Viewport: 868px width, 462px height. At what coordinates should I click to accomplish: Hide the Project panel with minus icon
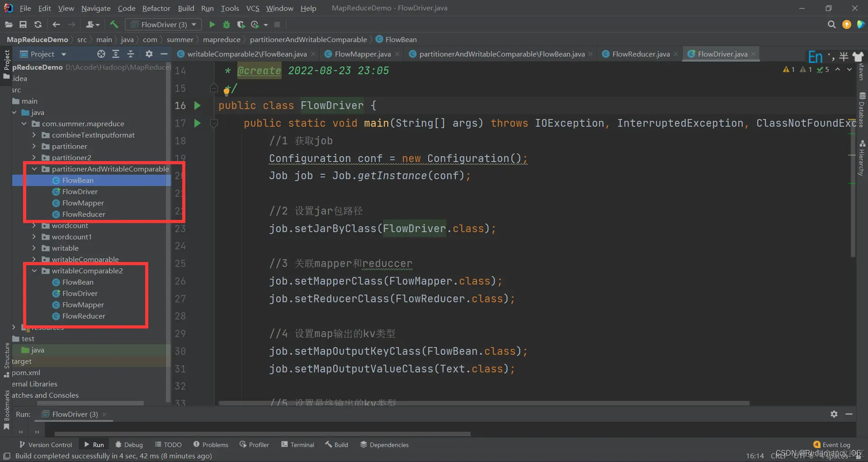(x=164, y=54)
